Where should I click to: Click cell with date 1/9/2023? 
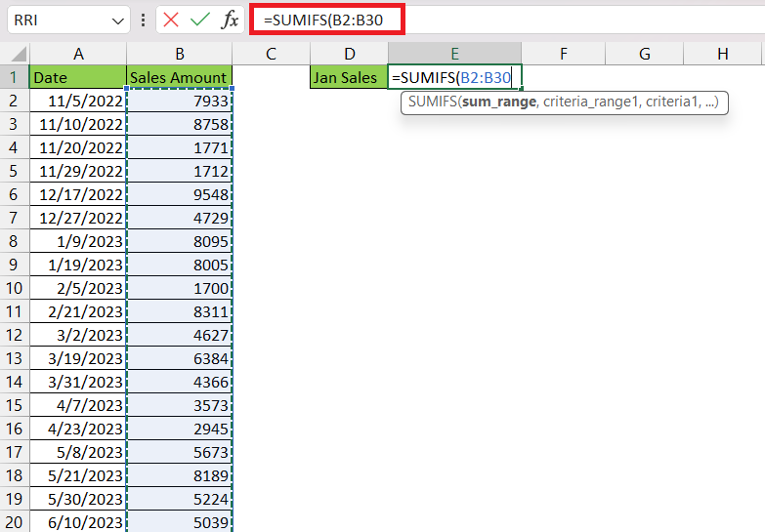[x=78, y=241]
